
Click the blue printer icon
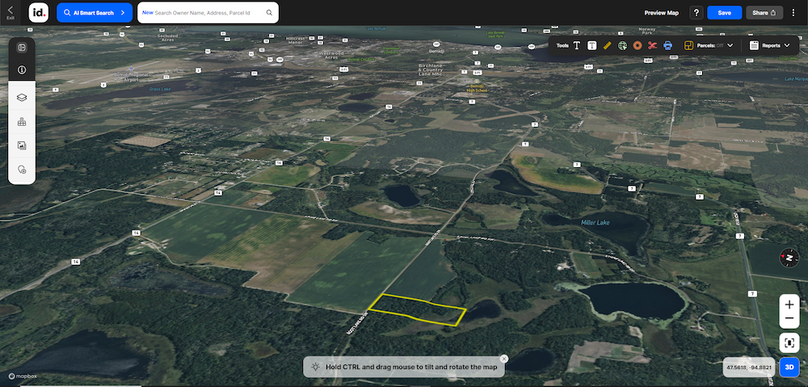[x=668, y=45]
